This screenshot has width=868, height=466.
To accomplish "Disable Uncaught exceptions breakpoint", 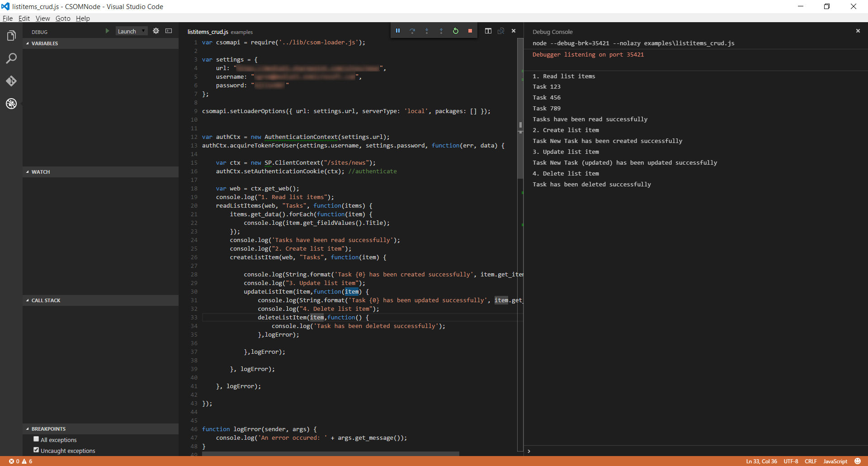I will 36,450.
